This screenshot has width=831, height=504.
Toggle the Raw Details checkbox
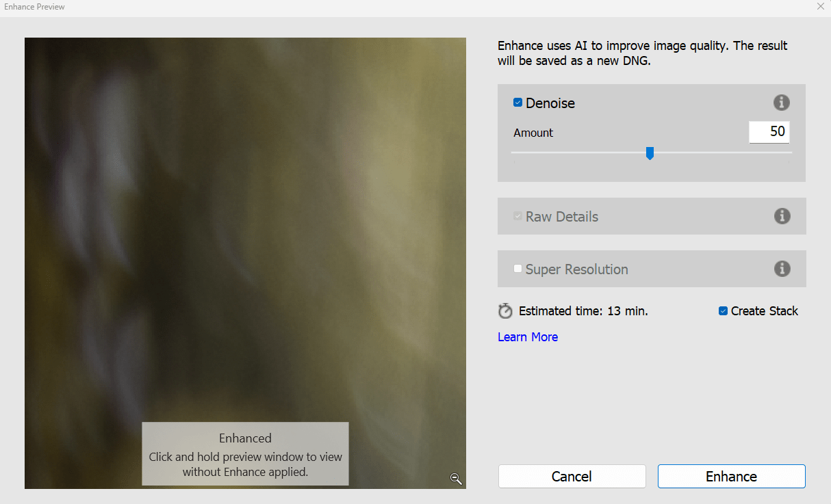coord(517,215)
